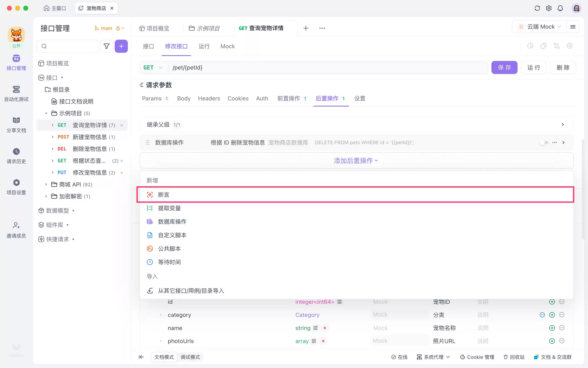The image size is (588, 368).
Task: Collapse sidebar with arrow icon at bottom
Action: tap(141, 357)
